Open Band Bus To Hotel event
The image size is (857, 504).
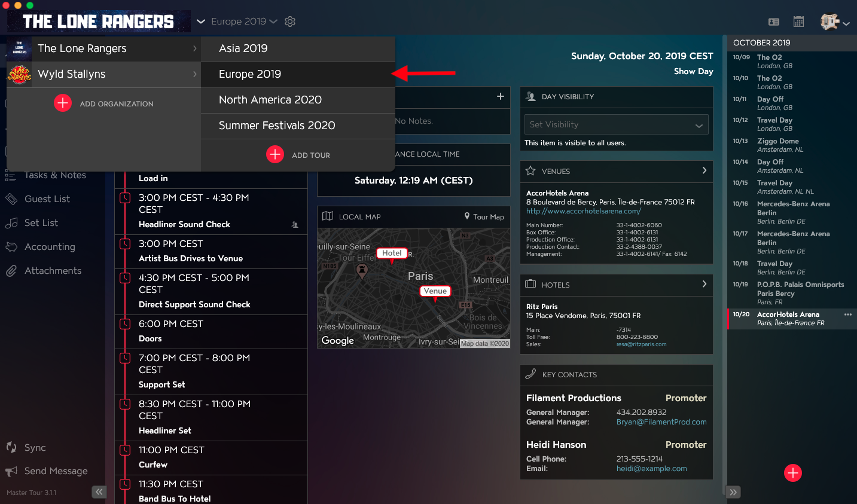tap(211, 491)
